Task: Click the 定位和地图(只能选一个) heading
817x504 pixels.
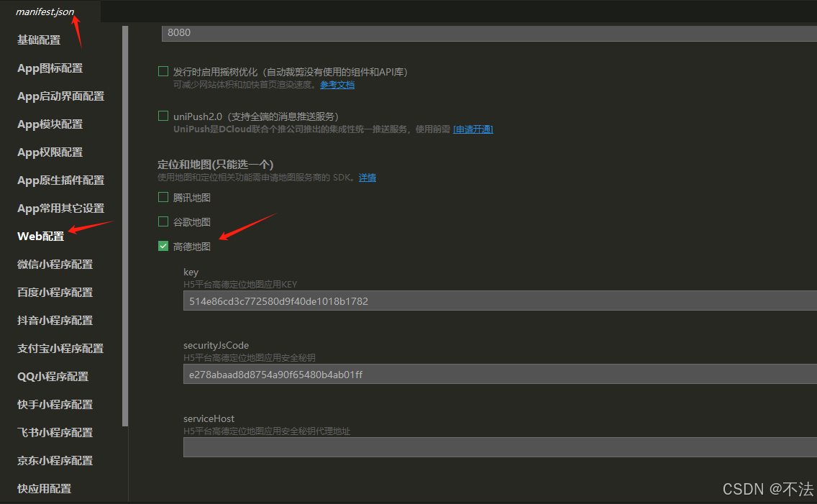Action: (215, 165)
